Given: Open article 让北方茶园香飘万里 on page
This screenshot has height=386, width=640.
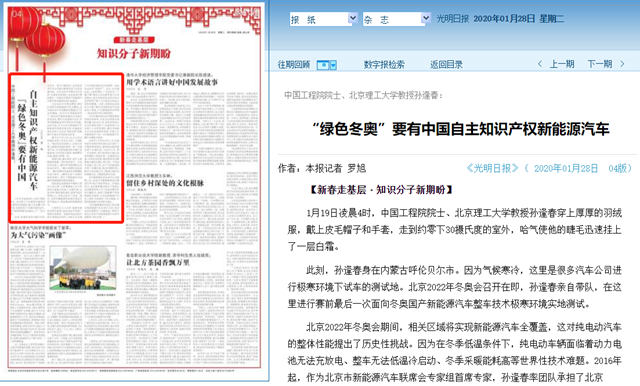Looking at the screenshot, I should click(158, 262).
